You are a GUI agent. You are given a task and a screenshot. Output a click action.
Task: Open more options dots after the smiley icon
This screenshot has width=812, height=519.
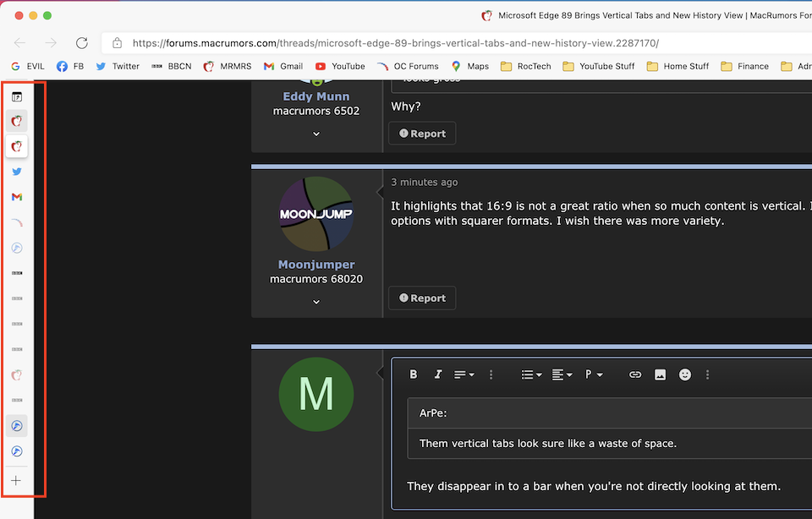(707, 374)
